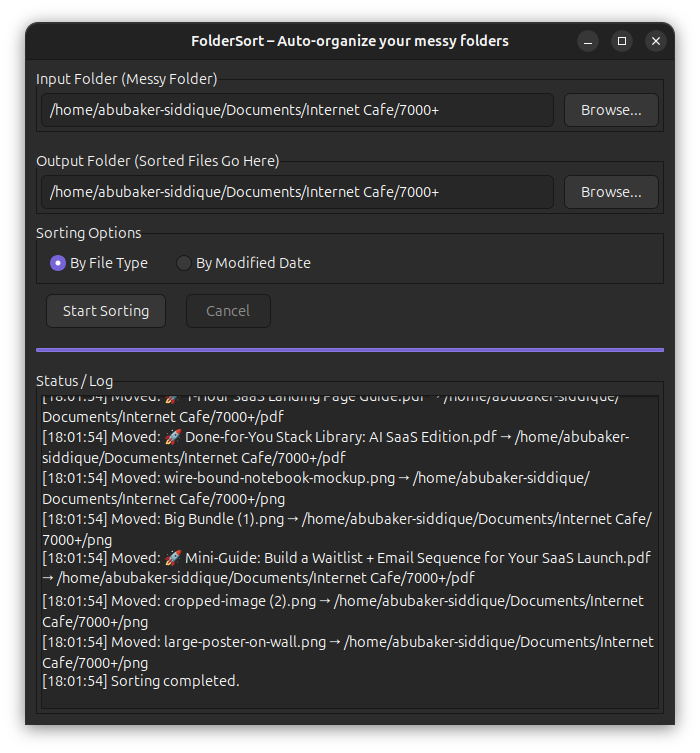Browse for the Output Folder

pos(611,192)
